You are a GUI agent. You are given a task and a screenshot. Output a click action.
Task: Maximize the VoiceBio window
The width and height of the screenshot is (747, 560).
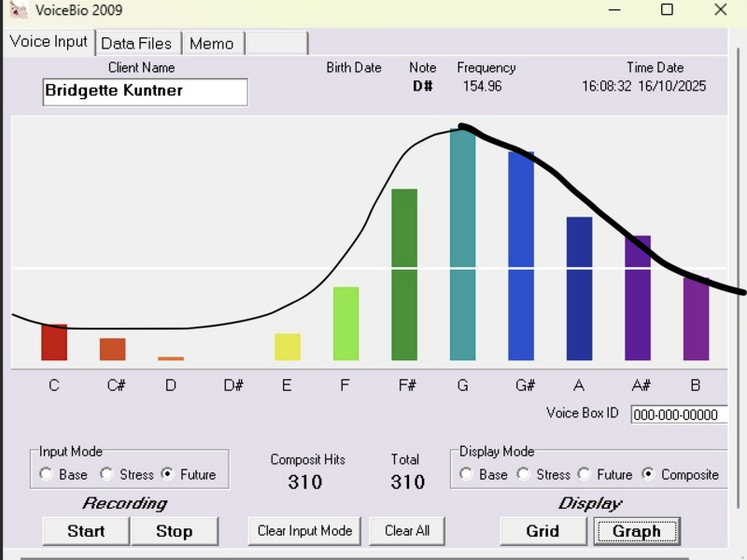point(667,10)
